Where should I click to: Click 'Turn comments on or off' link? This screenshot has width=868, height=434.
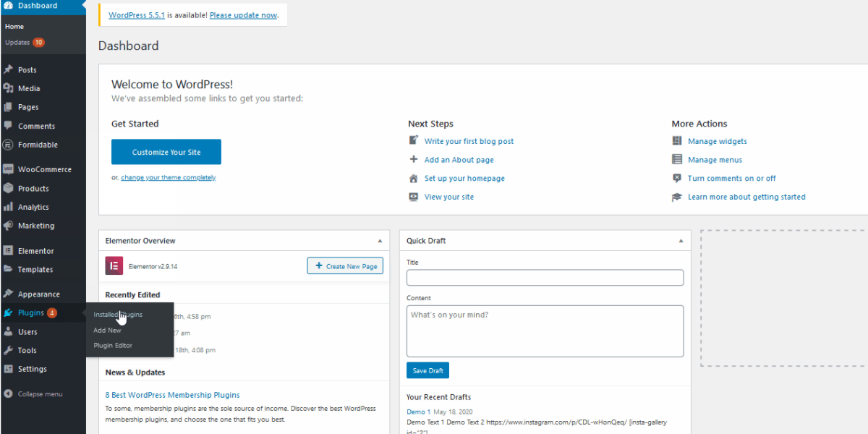(x=732, y=179)
